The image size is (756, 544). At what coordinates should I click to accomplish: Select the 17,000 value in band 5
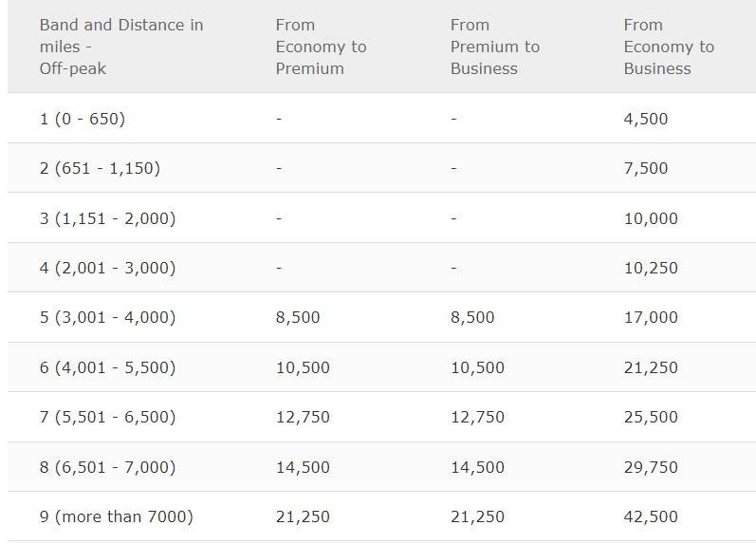[651, 318]
